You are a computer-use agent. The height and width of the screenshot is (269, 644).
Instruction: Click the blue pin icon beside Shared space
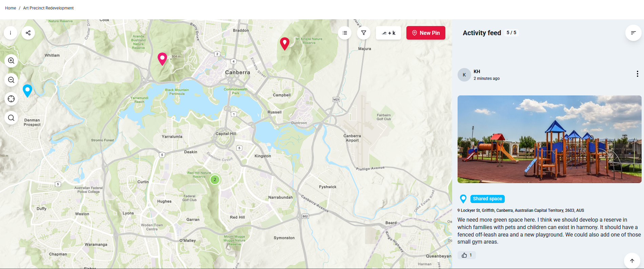[x=463, y=199]
